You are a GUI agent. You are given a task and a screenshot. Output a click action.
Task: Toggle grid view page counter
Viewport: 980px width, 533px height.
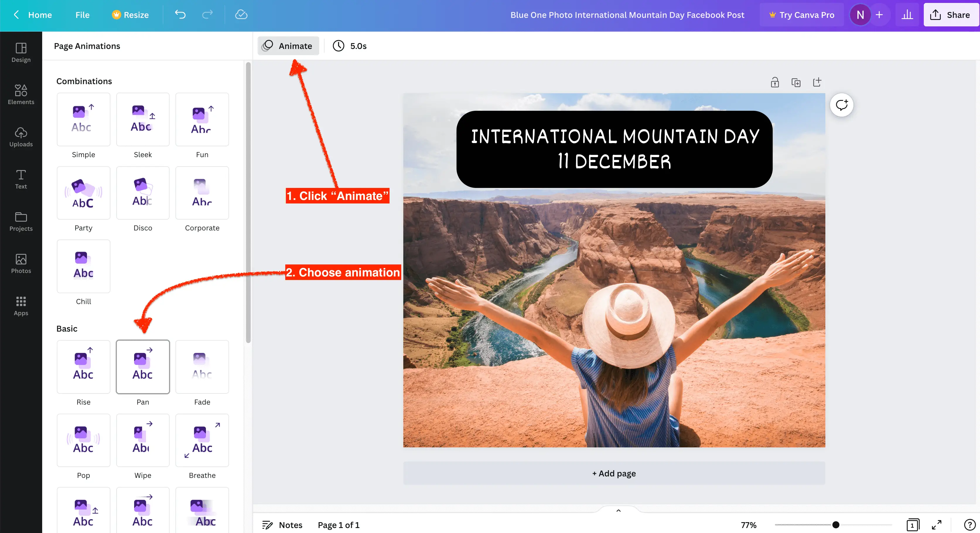(913, 525)
